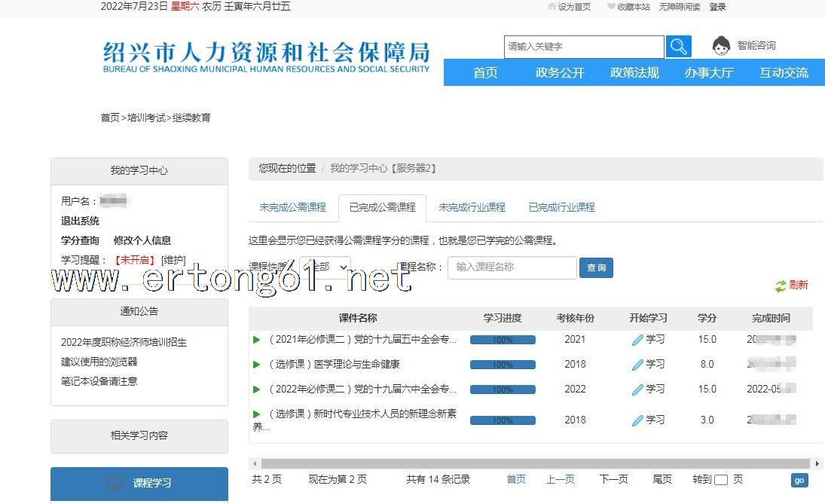
Task: Click the magnifier search icon button
Action: (x=679, y=47)
